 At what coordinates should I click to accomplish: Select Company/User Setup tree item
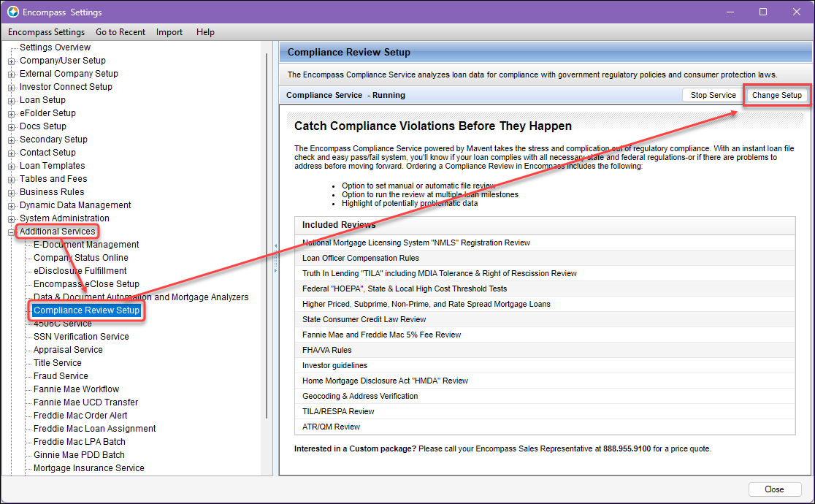62,61
